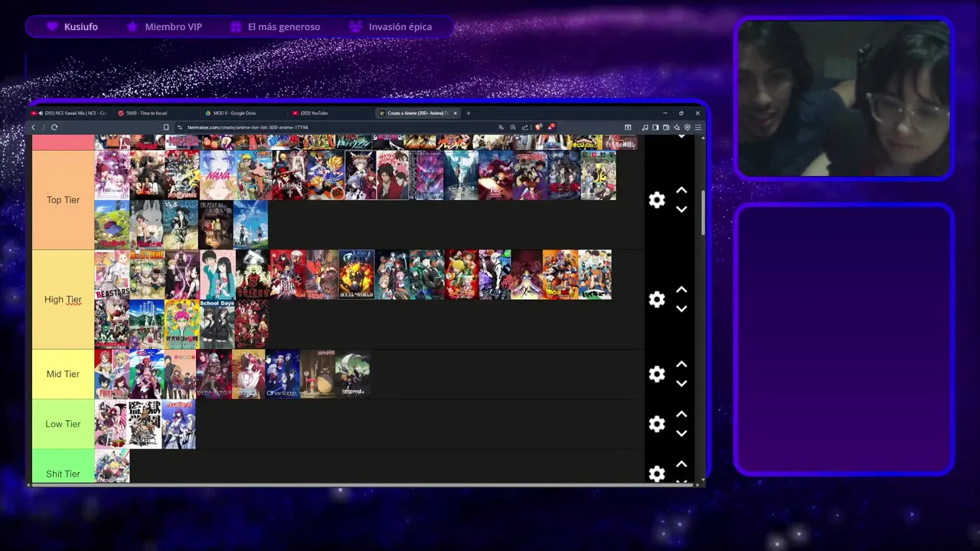Click tab search icon in toolbar
This screenshot has width=980, height=551.
[628, 127]
